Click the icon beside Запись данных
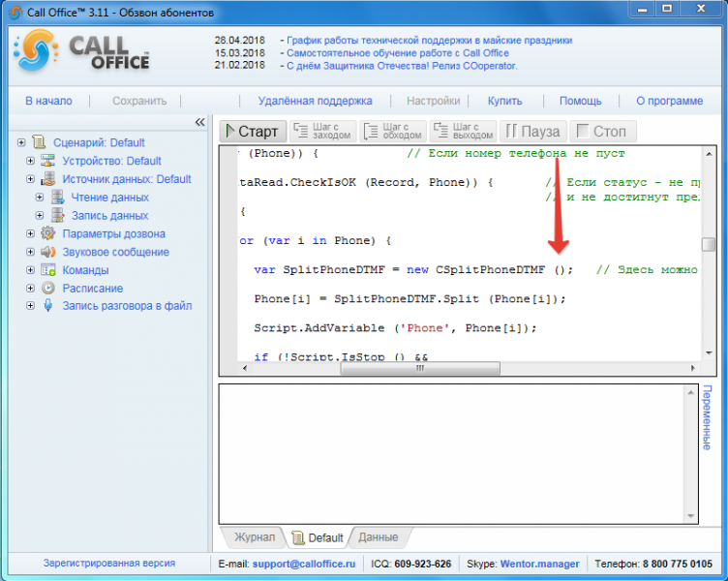Viewport: 728px width, 581px height. tap(57, 216)
